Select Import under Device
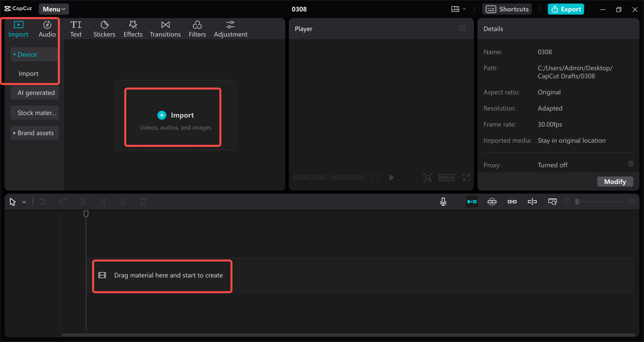The height and width of the screenshot is (342, 644). (28, 73)
